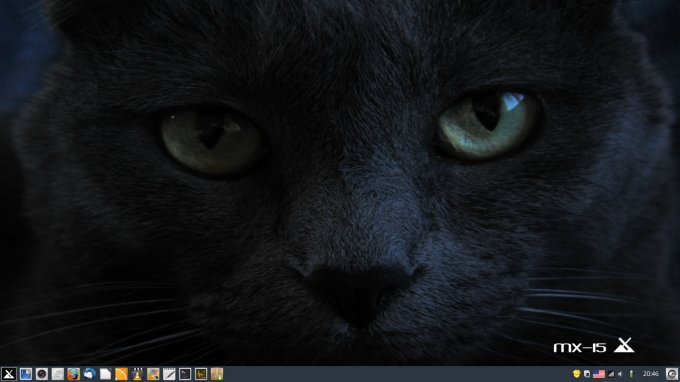Click the logout button at panel end
680x382 pixels.
672,374
